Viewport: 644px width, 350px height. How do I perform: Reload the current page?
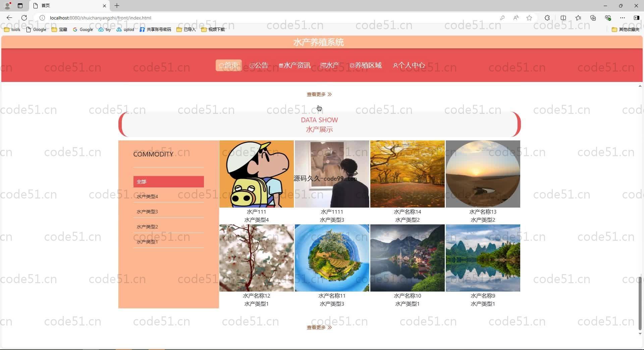[x=24, y=18]
